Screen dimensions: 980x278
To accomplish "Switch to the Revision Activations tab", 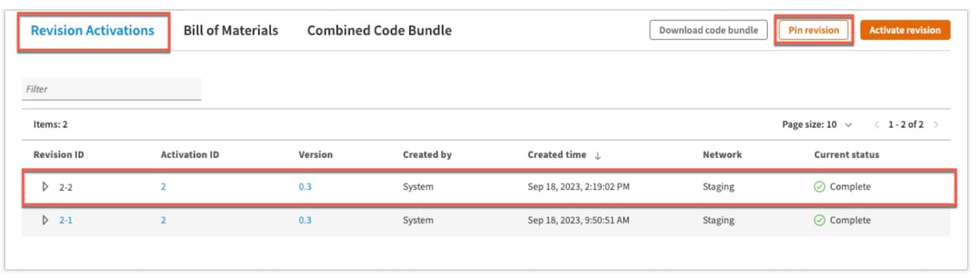I will 93,30.
